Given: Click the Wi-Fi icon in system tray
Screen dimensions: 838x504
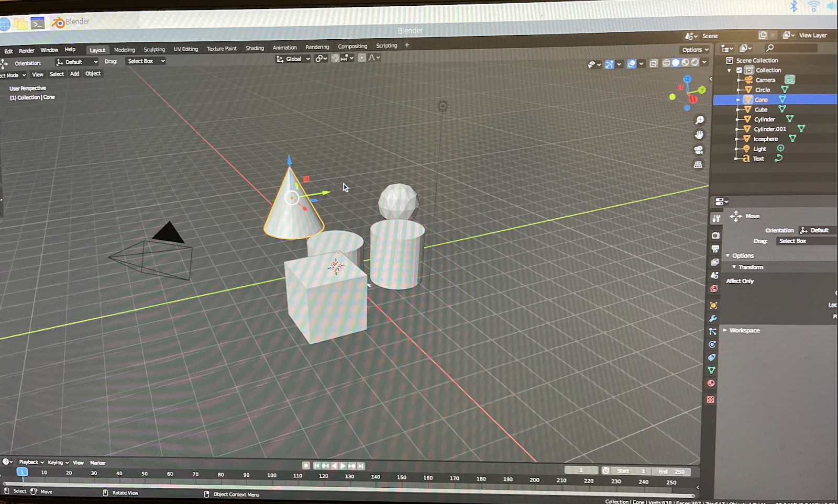Looking at the screenshot, I should [813, 6].
